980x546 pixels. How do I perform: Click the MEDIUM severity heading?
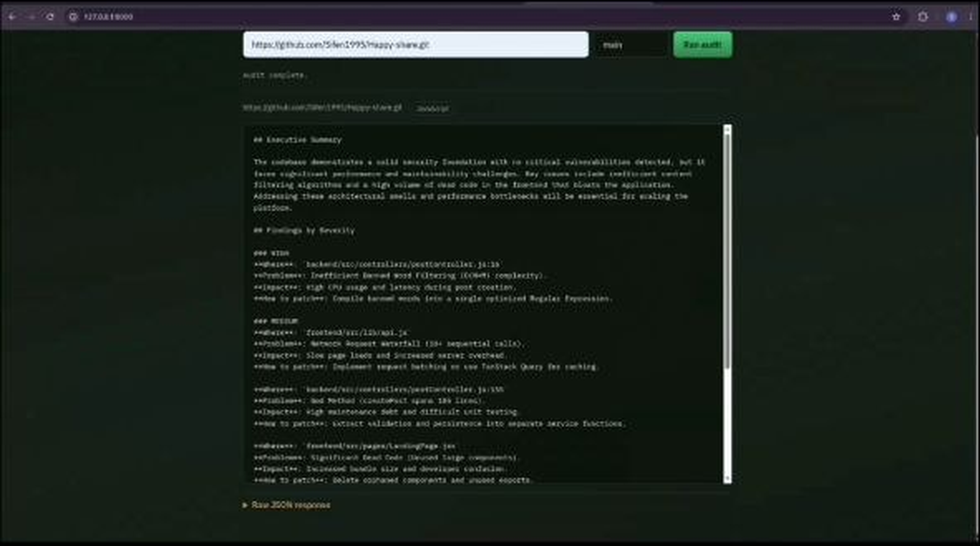[276, 321]
